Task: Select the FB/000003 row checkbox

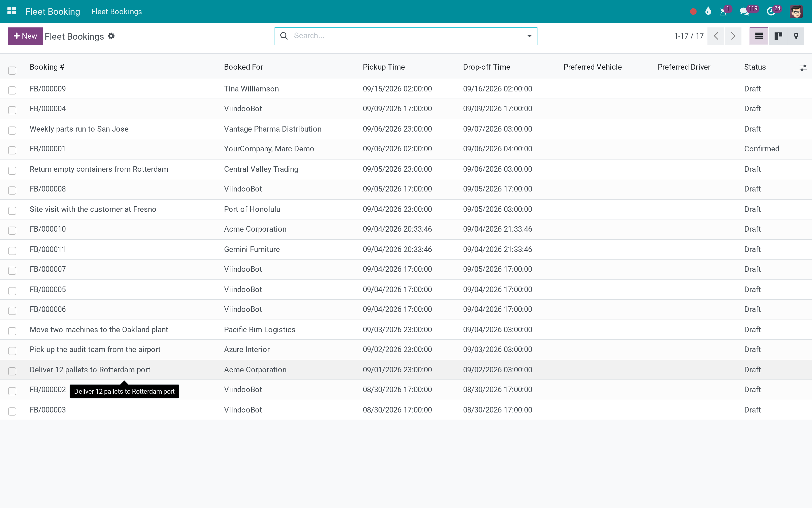Action: pos(12,411)
